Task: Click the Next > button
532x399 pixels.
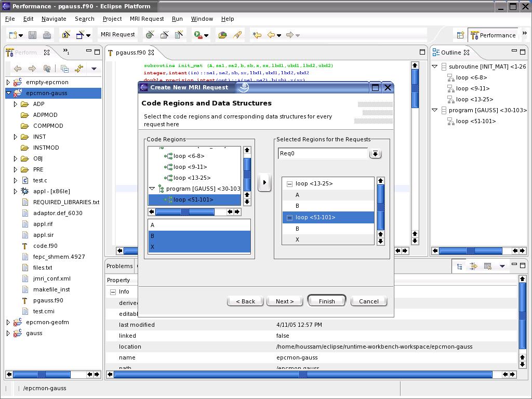Action: [285, 301]
